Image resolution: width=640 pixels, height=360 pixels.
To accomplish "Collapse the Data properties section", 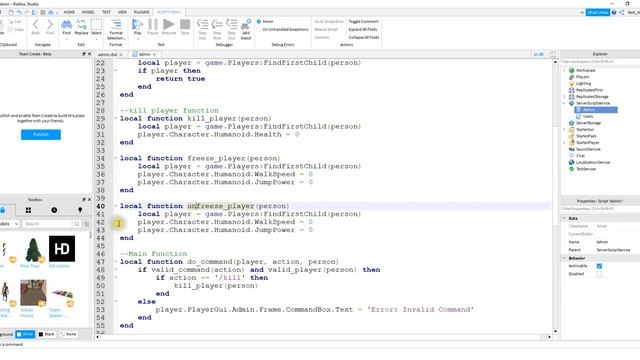I will click(x=564, y=218).
